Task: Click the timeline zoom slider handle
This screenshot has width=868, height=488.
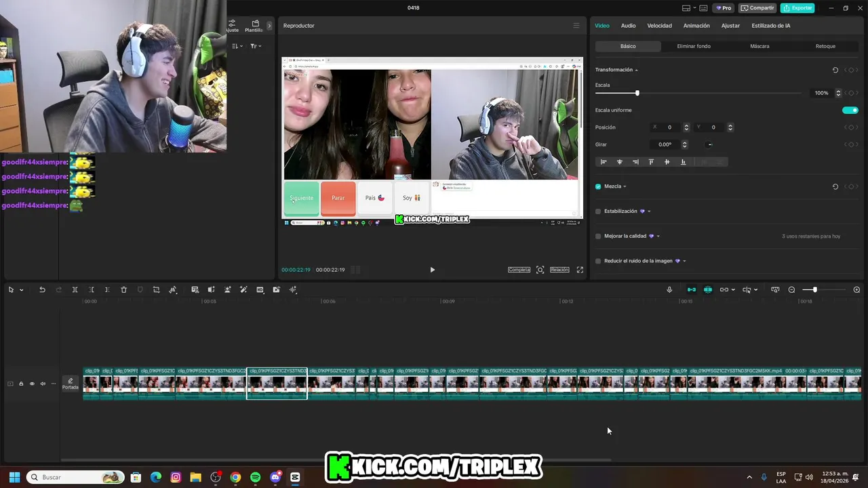Action: pos(814,290)
